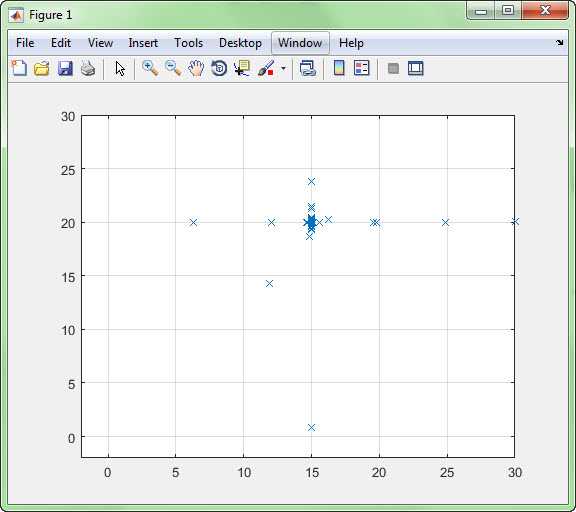Click the Link Plot icon
This screenshot has width=576, height=512.
307,68
